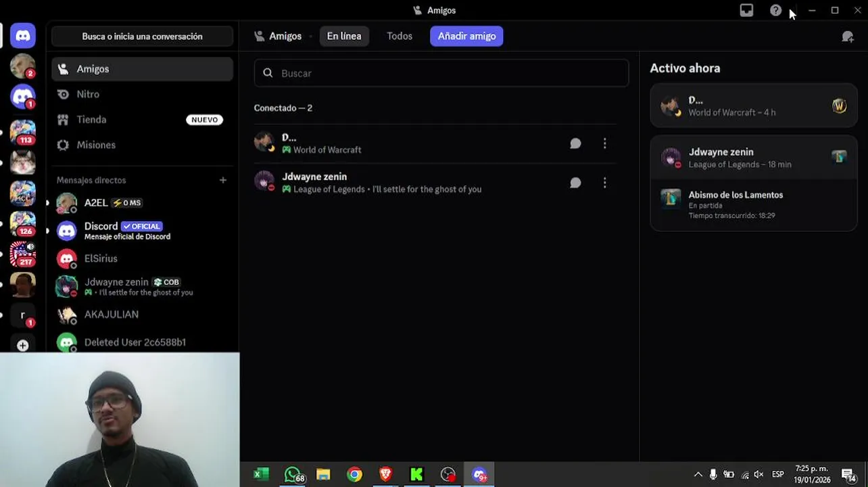Click the NUEVO badge next to Tienda
868x487 pixels.
[x=204, y=120]
